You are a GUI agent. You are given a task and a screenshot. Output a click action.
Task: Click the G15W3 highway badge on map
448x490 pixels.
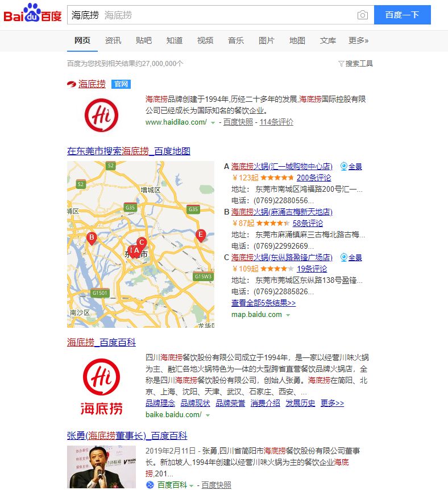(x=203, y=277)
